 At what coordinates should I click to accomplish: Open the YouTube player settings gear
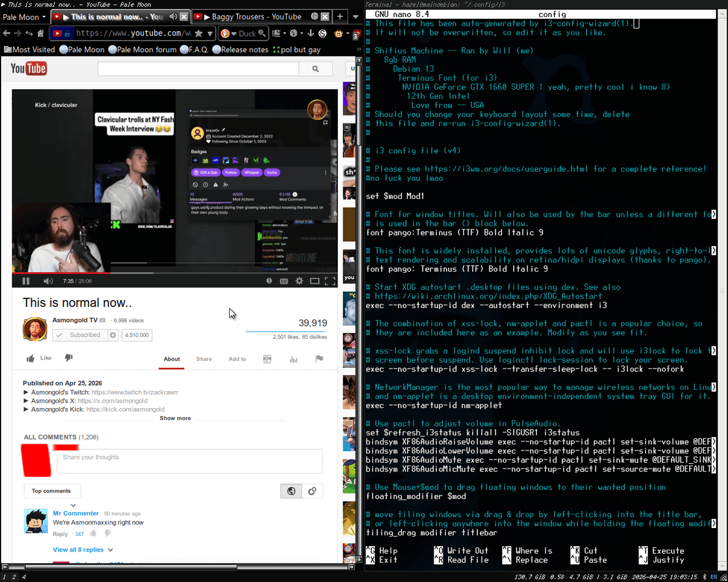point(299,281)
